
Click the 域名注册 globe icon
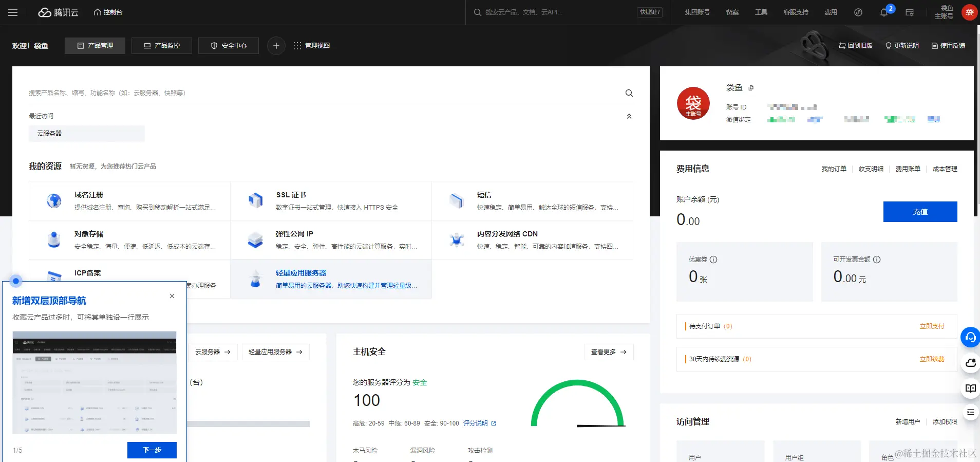tap(54, 201)
